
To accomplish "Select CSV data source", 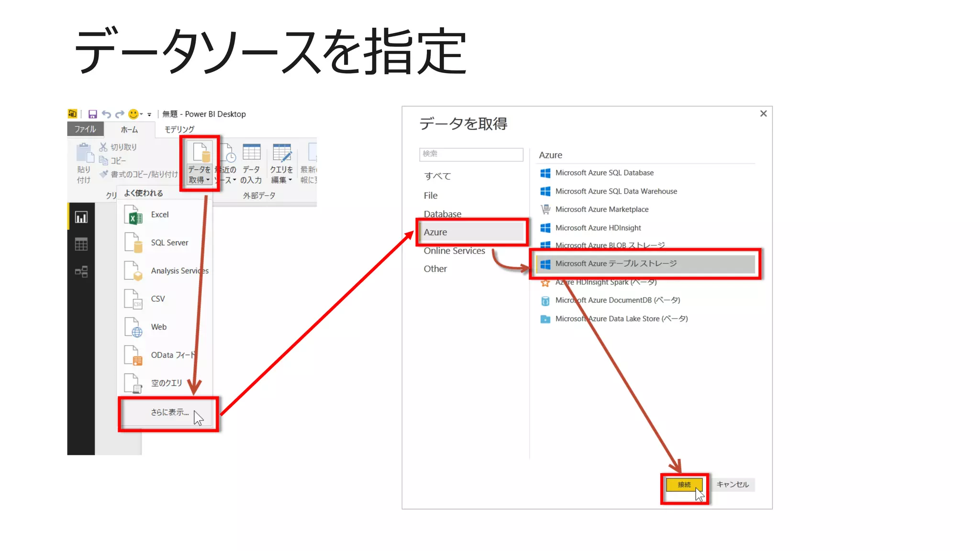I will click(x=165, y=299).
